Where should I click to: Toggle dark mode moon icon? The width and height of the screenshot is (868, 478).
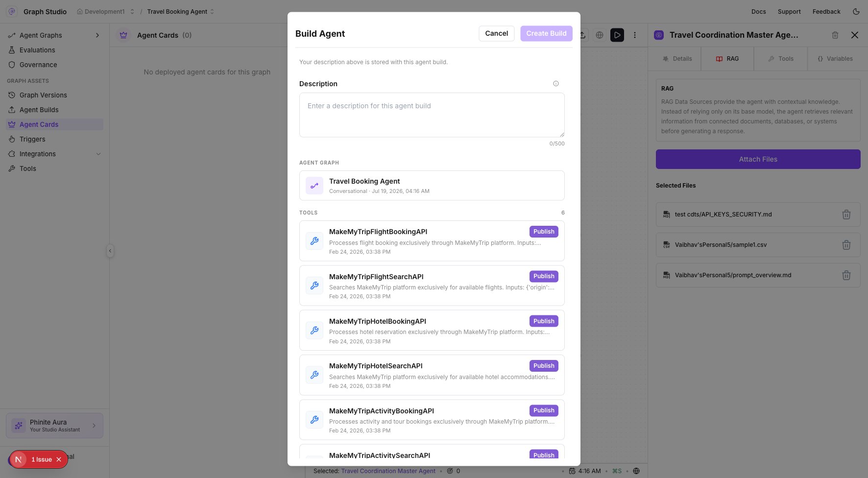(x=856, y=11)
